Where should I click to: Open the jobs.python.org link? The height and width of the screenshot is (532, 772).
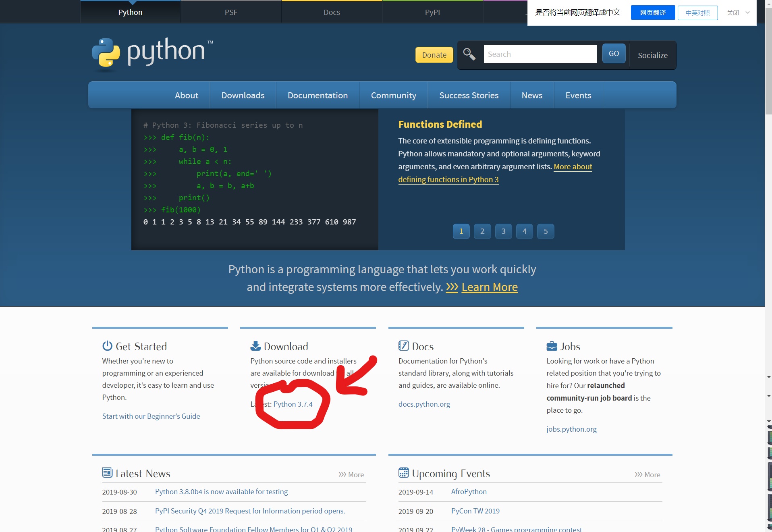[571, 429]
